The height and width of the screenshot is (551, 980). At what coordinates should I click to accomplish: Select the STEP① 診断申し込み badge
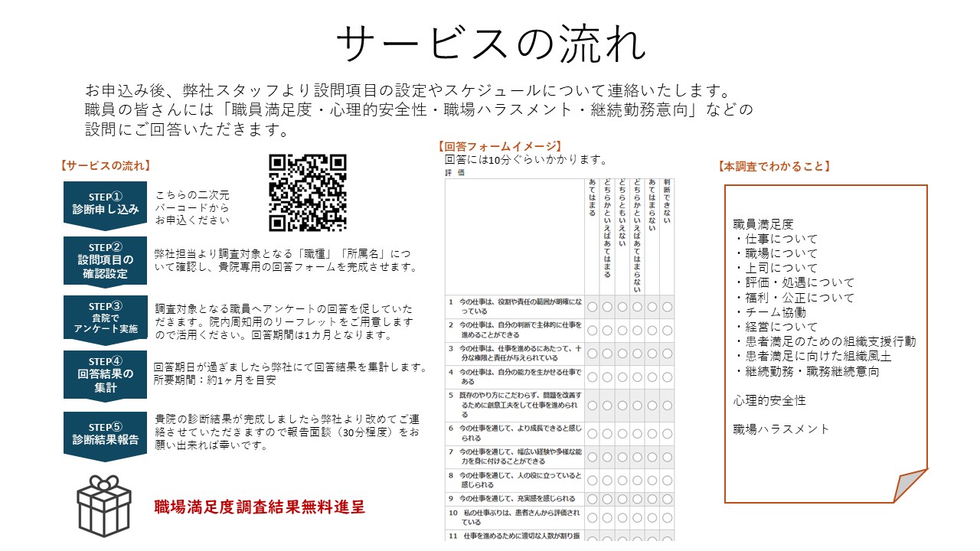coord(106,205)
